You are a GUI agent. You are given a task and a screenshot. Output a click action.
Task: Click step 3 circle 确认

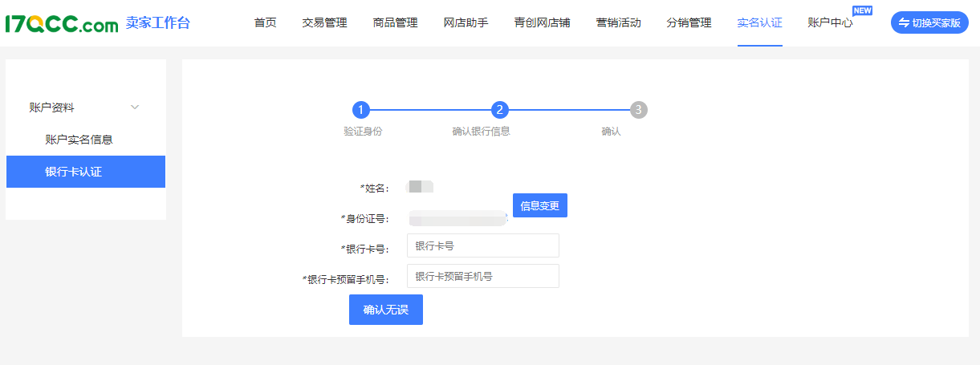(638, 110)
